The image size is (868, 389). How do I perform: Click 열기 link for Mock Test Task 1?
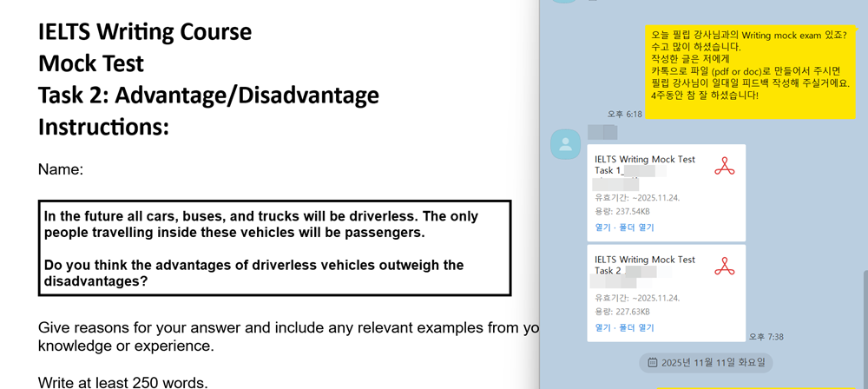point(602,227)
